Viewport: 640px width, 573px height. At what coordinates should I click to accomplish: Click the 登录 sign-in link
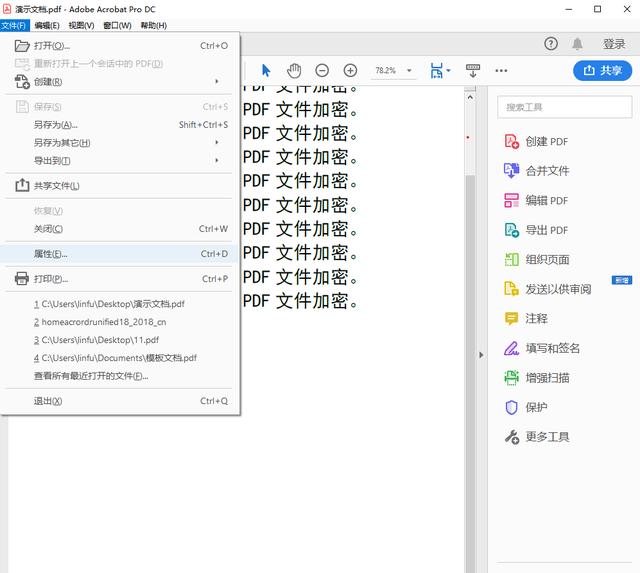coord(614,44)
